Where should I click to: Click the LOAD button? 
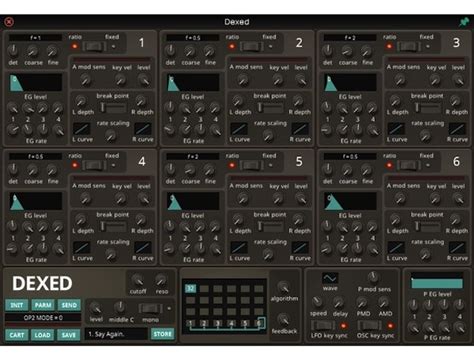point(43,335)
